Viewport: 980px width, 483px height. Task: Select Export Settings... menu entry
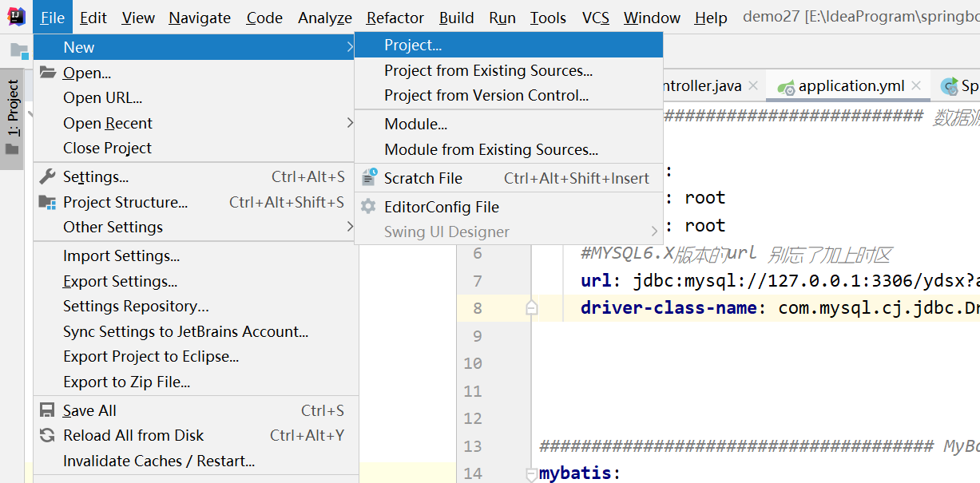(x=196, y=281)
